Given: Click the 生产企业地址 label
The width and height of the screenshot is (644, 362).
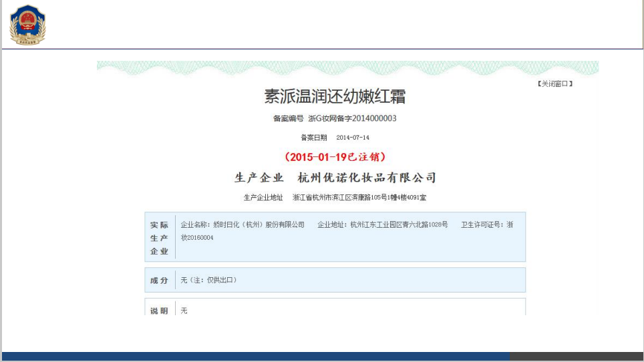Looking at the screenshot, I should click(x=263, y=198).
